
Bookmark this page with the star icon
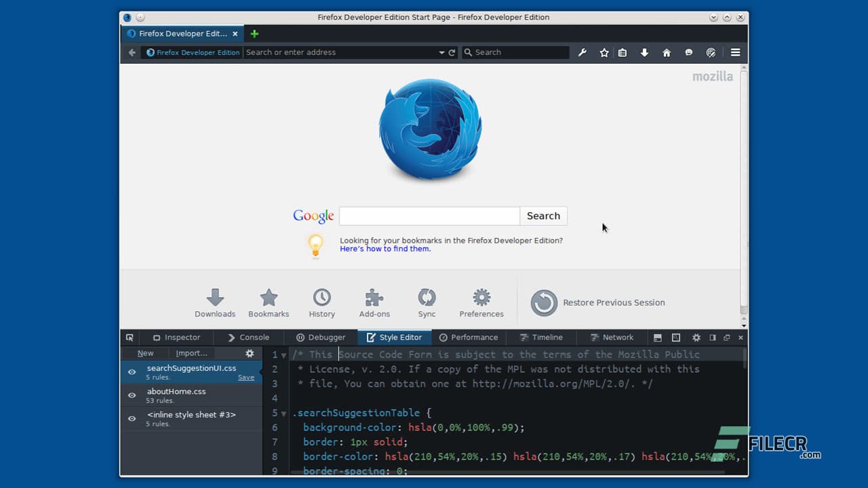point(604,52)
